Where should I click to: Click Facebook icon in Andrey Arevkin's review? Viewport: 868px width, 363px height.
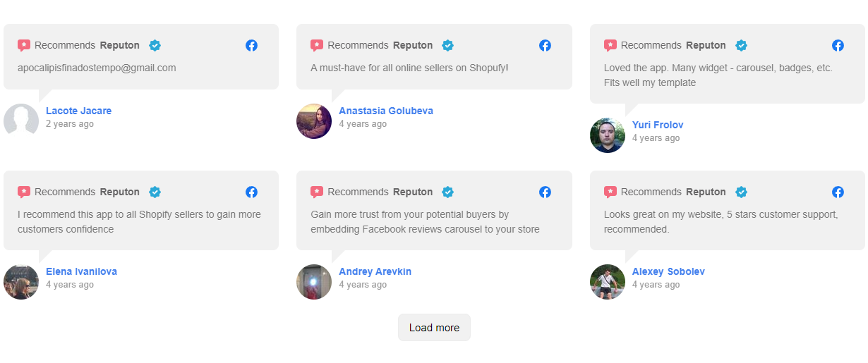(545, 192)
